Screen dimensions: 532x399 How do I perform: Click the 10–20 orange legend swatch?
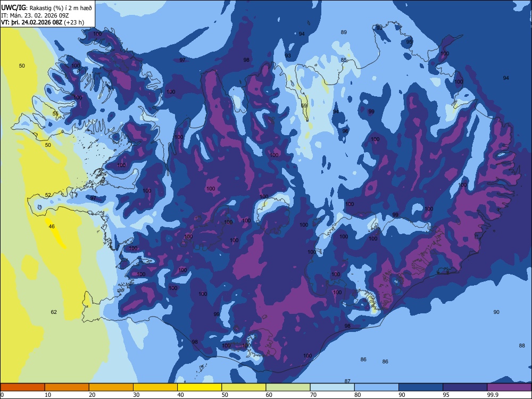tap(67, 387)
